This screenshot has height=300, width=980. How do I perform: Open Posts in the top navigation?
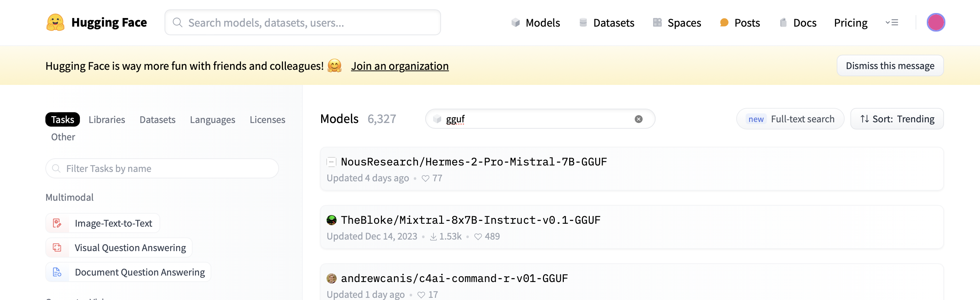pos(740,23)
